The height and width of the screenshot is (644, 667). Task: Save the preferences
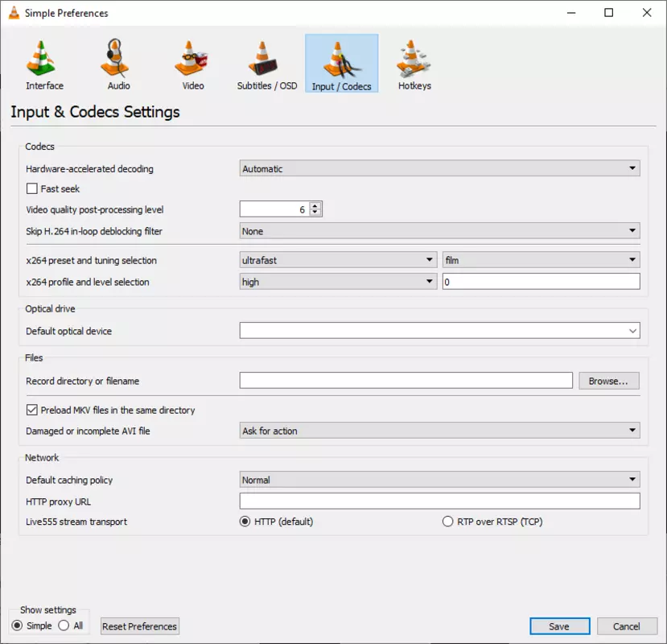pos(559,626)
